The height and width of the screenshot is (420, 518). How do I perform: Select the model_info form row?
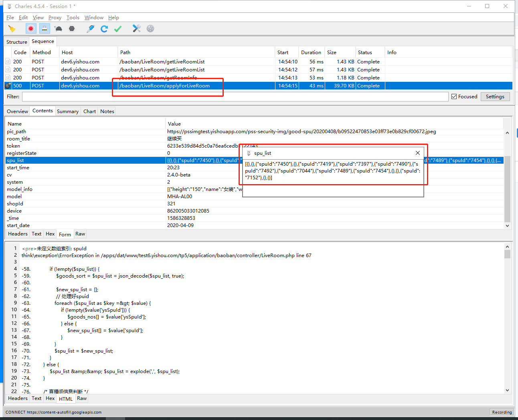tap(254, 189)
